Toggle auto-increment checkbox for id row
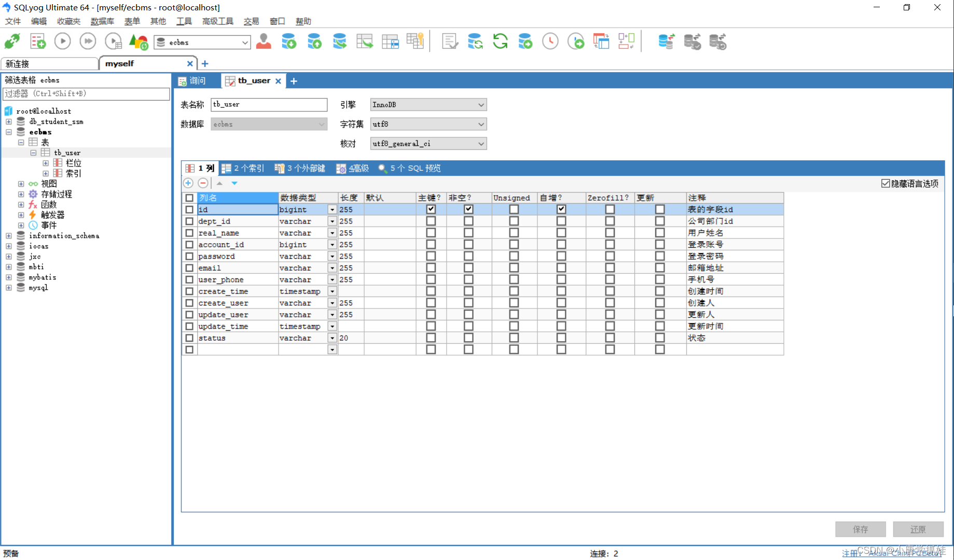 click(x=561, y=209)
